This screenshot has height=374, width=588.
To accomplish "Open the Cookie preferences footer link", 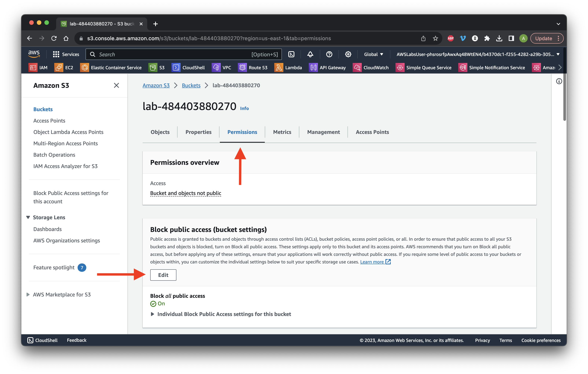I will [x=541, y=340].
